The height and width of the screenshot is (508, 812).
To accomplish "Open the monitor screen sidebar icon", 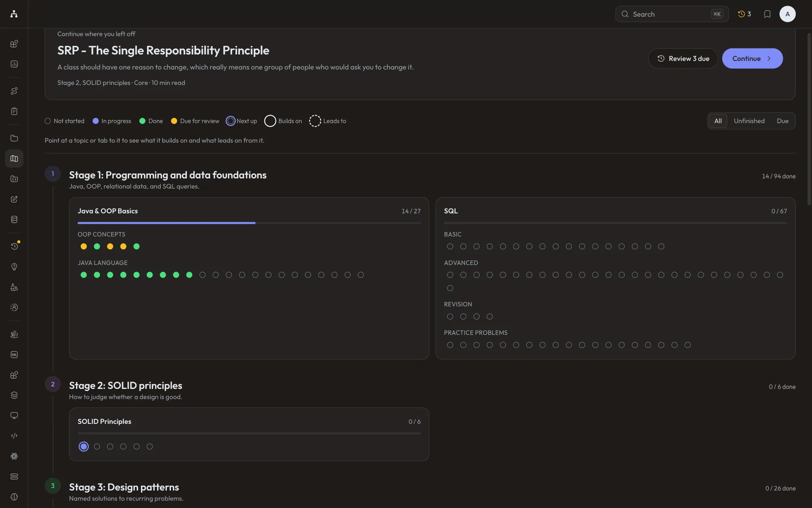I will tap(14, 415).
